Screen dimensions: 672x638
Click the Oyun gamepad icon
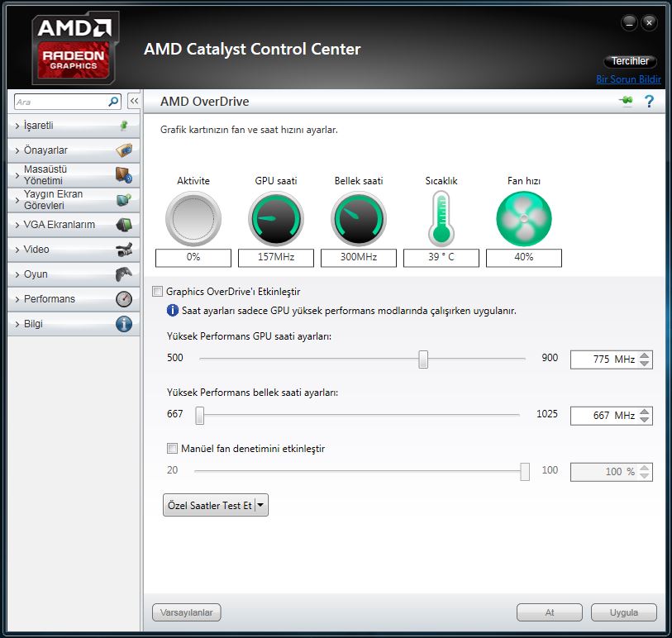123,274
